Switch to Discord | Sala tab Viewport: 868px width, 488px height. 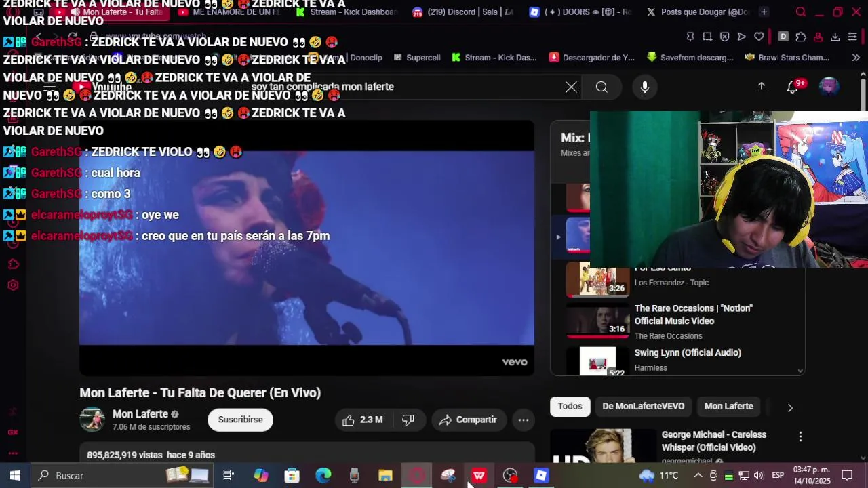point(465,12)
